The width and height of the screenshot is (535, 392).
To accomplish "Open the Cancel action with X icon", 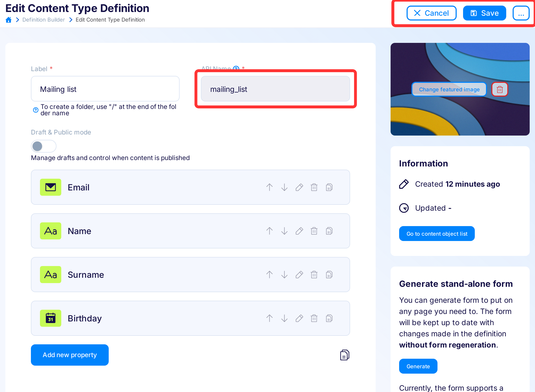I will point(431,13).
